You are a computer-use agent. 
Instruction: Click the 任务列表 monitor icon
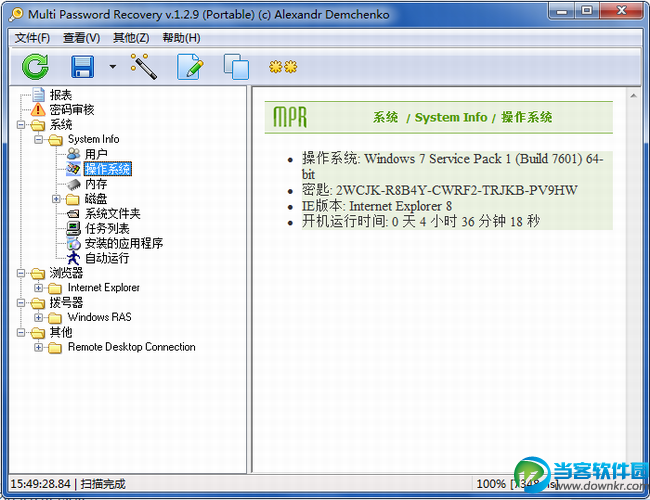pyautogui.click(x=73, y=228)
